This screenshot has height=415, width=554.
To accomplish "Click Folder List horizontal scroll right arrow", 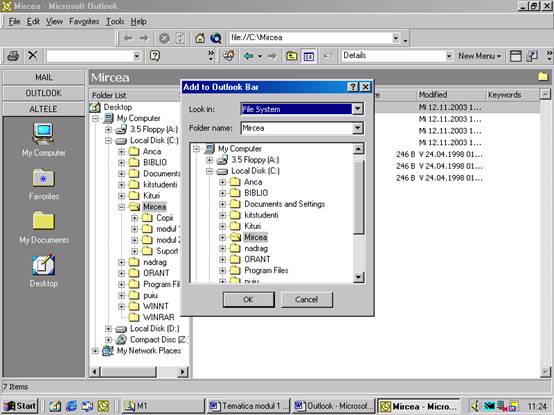I will point(182,372).
